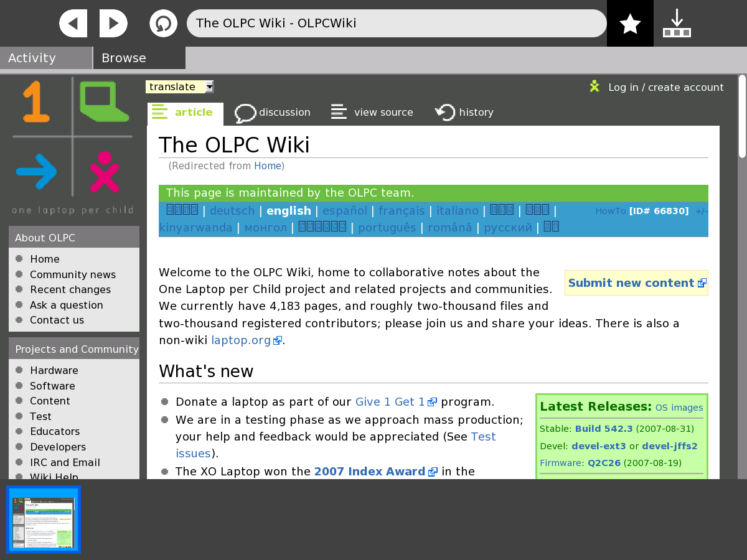Select the Browse toolbar tab
This screenshot has height=560, width=747.
click(139, 58)
